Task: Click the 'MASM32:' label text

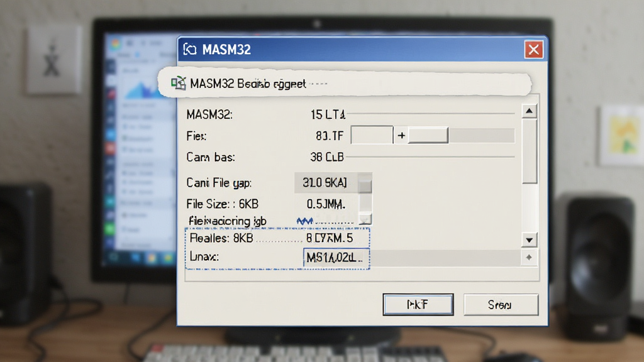Action: 209,114
